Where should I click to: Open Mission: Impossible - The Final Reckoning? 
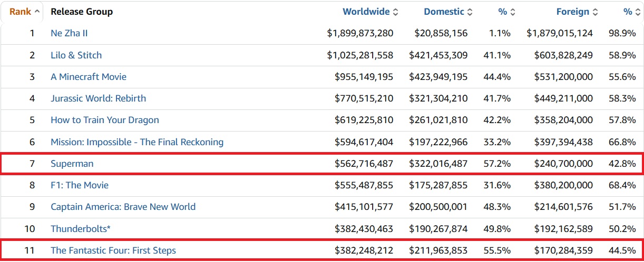point(137,142)
